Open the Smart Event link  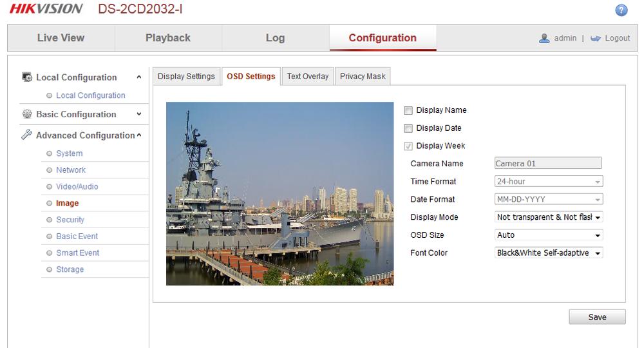78,253
